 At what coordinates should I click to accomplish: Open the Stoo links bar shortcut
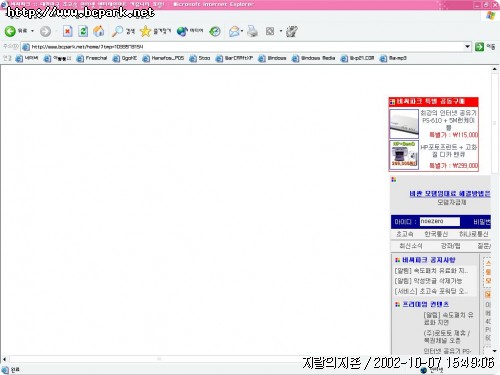[x=200, y=58]
